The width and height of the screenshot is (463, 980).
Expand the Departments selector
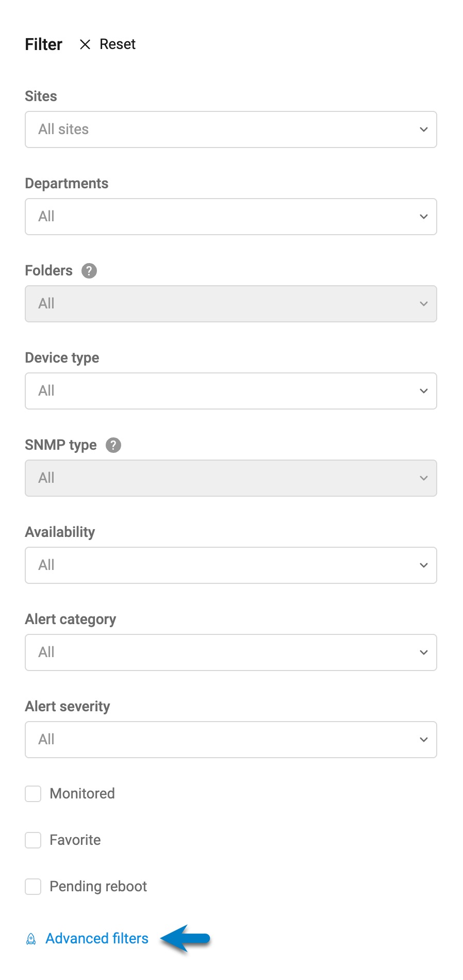tap(230, 217)
